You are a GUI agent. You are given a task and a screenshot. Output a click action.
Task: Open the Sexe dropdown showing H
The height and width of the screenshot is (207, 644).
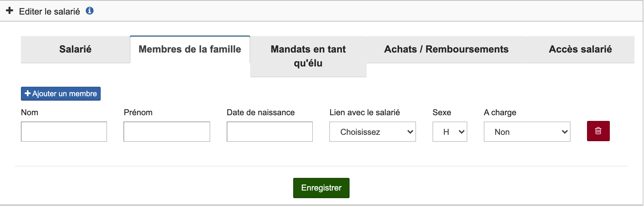coord(450,132)
